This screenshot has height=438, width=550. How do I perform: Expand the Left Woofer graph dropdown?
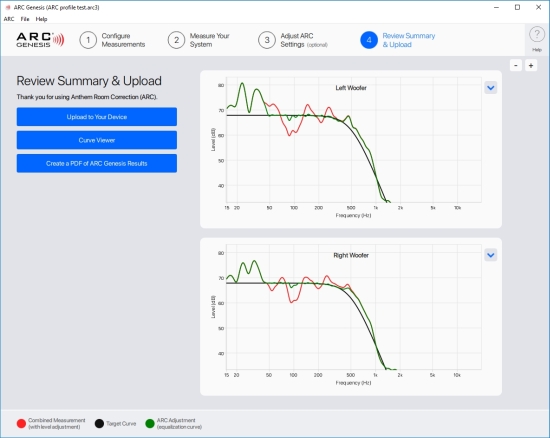pyautogui.click(x=491, y=88)
